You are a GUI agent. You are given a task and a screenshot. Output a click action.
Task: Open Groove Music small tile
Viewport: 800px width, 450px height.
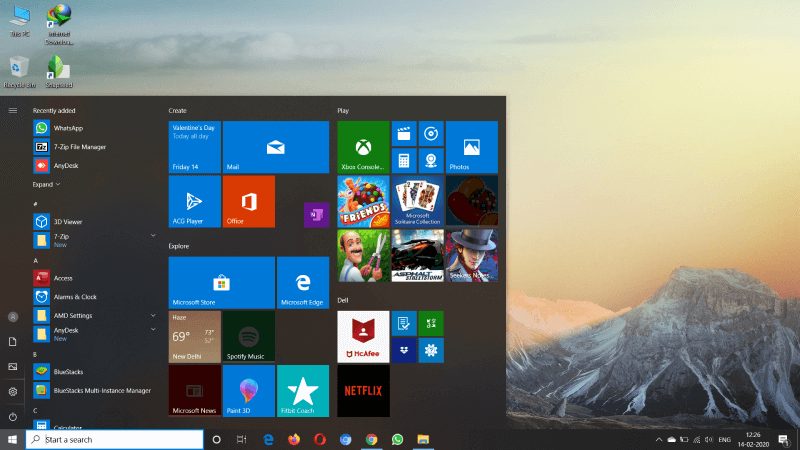431,134
